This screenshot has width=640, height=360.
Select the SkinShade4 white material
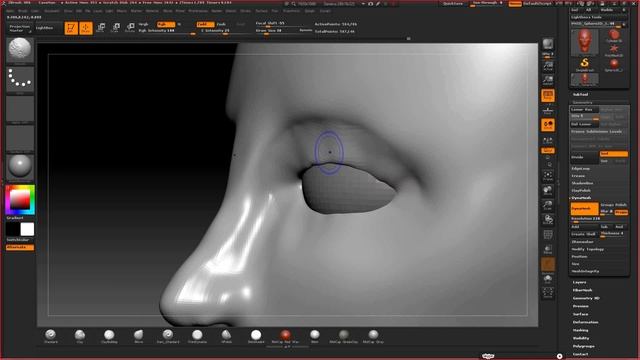(256, 336)
